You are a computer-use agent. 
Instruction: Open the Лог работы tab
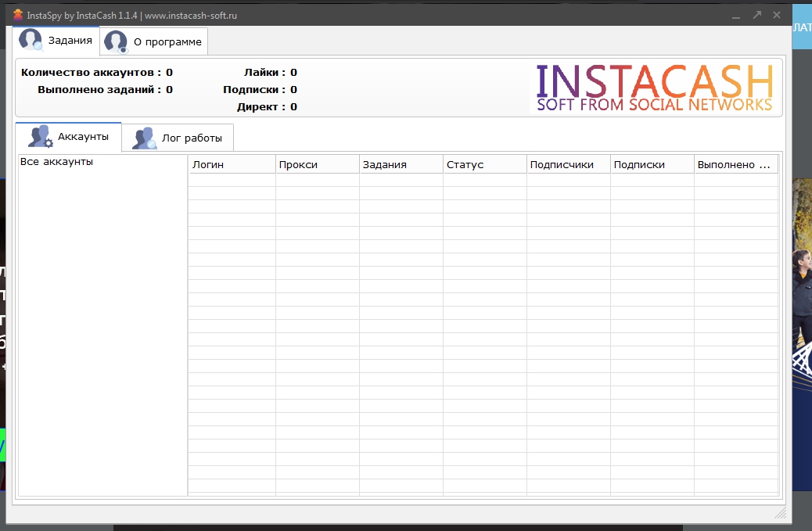[178, 138]
